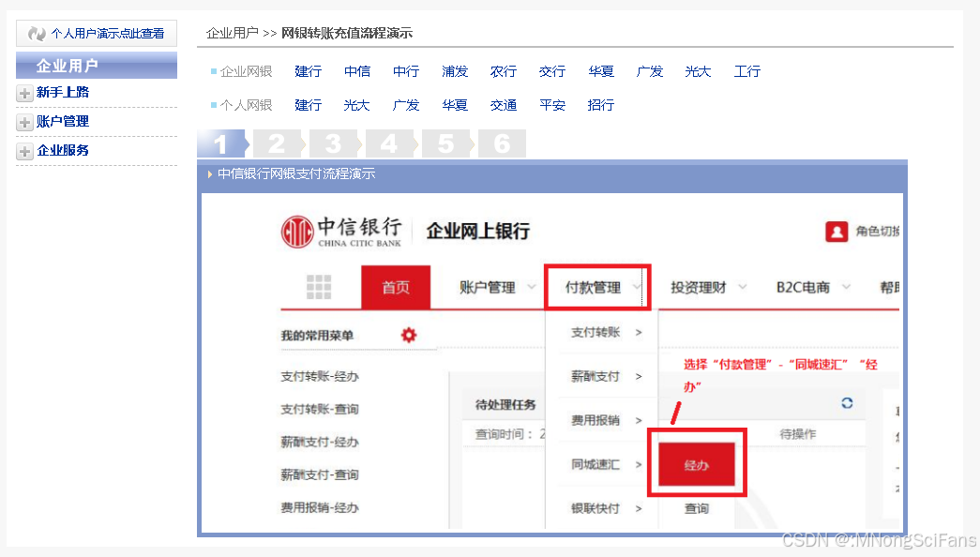Go to step 4 tab
980x557 pixels.
coord(389,143)
